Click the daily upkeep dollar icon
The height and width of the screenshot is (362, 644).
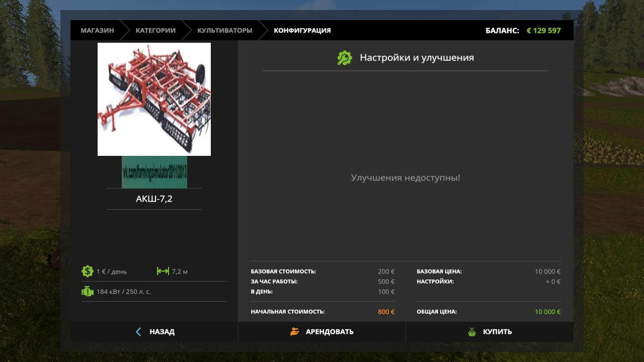pos(88,271)
